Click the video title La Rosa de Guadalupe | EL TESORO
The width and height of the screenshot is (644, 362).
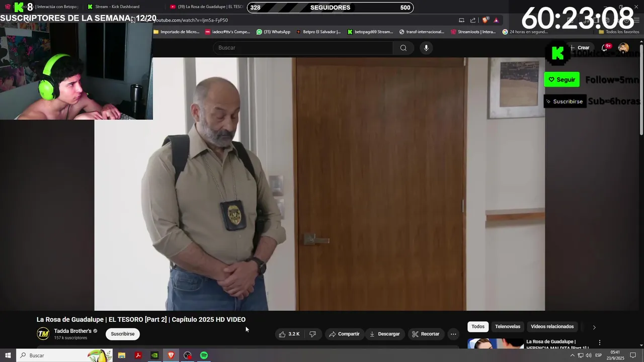tap(141, 319)
